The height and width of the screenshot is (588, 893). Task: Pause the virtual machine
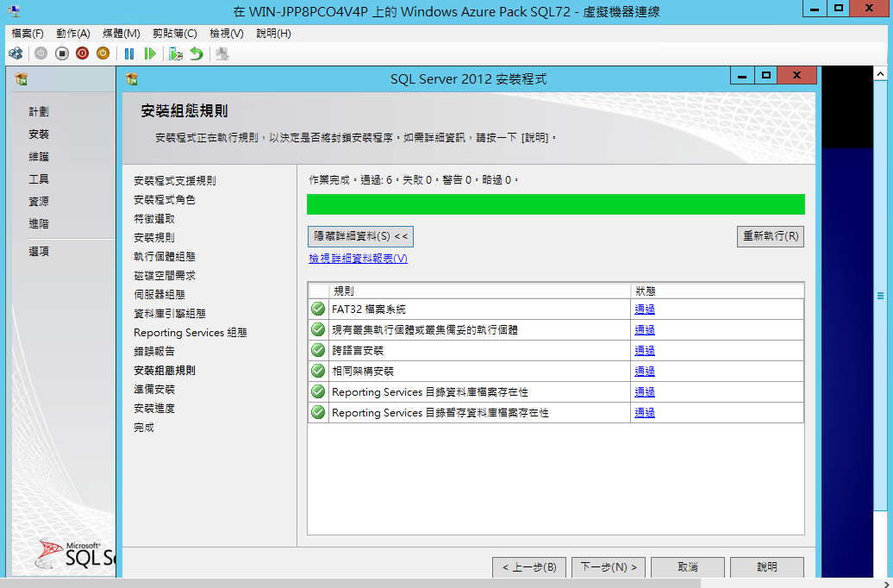click(x=129, y=53)
